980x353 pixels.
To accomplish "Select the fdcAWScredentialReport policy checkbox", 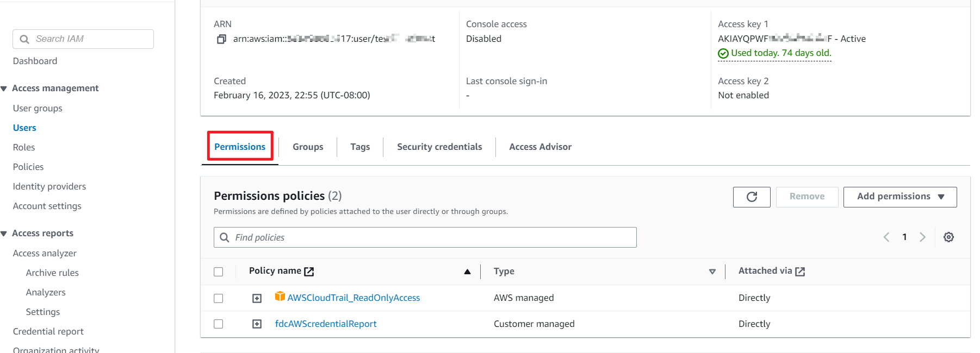I will pyautogui.click(x=219, y=324).
